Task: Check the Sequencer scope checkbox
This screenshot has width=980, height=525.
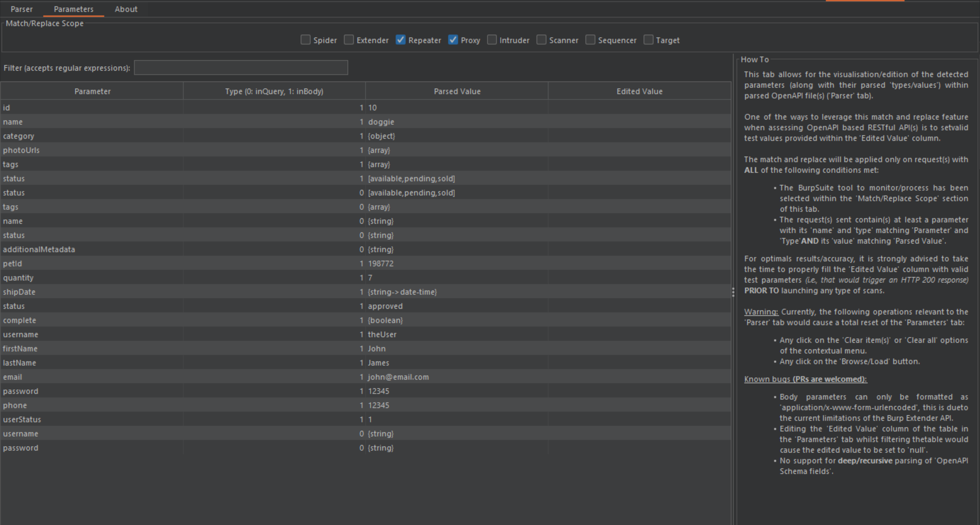Action: (x=590, y=40)
